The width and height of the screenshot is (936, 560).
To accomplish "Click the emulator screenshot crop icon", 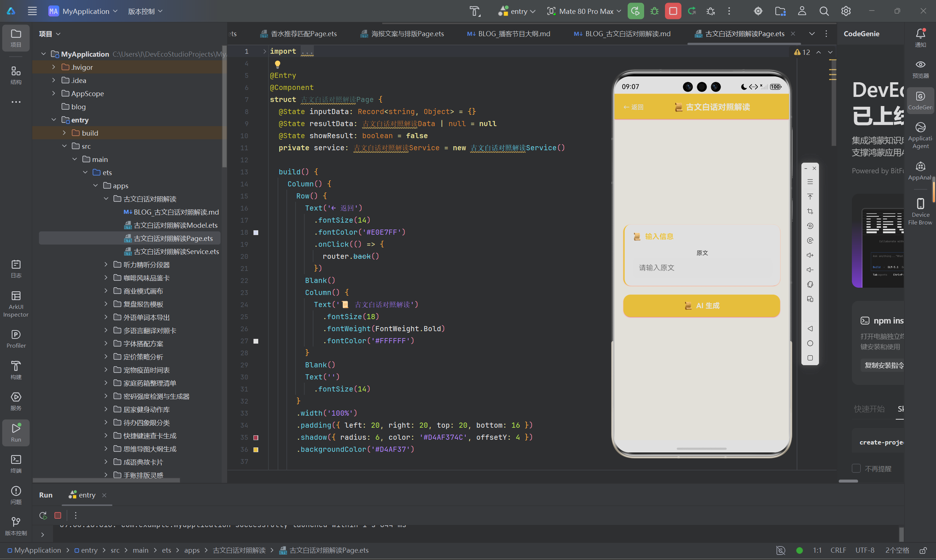I will [810, 211].
